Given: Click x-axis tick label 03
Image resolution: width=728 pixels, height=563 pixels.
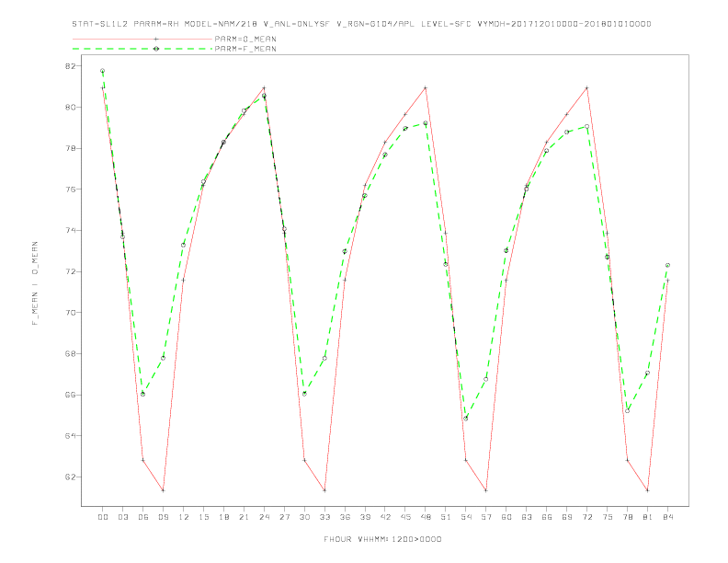Looking at the screenshot, I should (122, 517).
